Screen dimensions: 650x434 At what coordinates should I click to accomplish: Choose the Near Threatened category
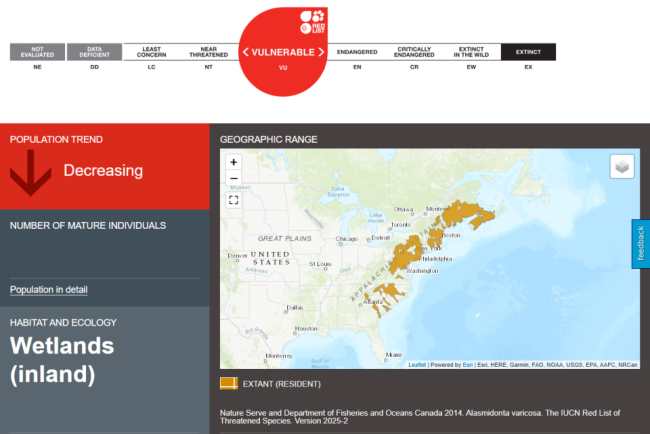208,52
